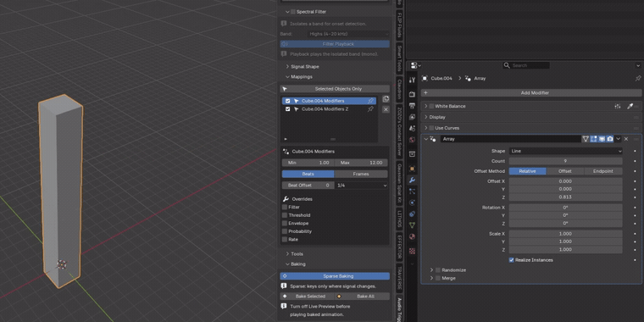Remove the selected mapping with X button
Screen dimensions: 644x322
(x=386, y=109)
